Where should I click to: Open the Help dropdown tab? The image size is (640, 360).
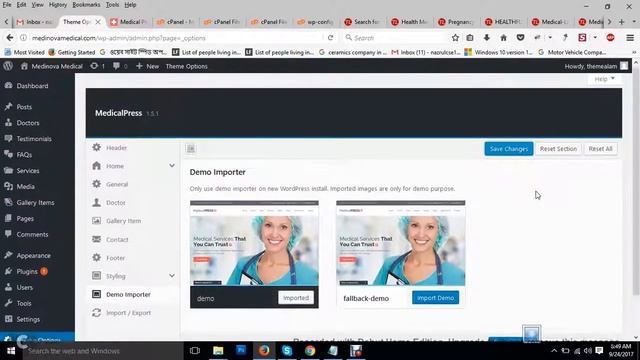(x=604, y=79)
